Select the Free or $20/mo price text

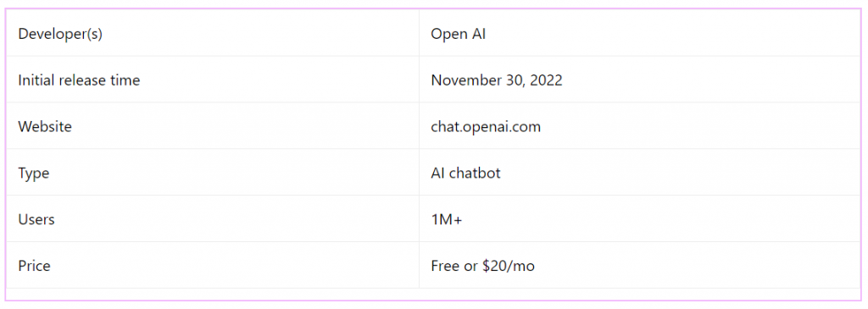[482, 266]
